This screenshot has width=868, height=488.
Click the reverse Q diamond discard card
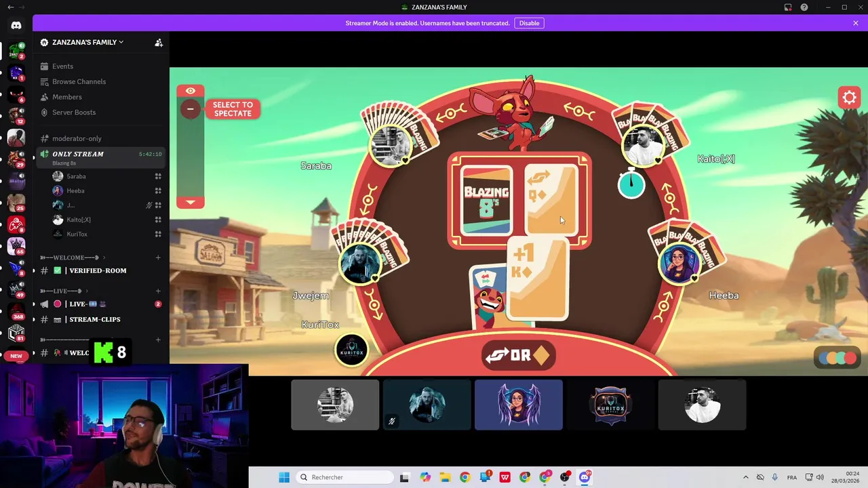click(x=551, y=200)
